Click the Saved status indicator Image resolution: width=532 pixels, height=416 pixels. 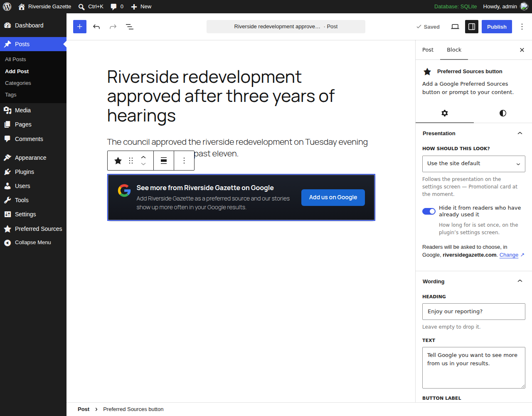click(x=428, y=27)
